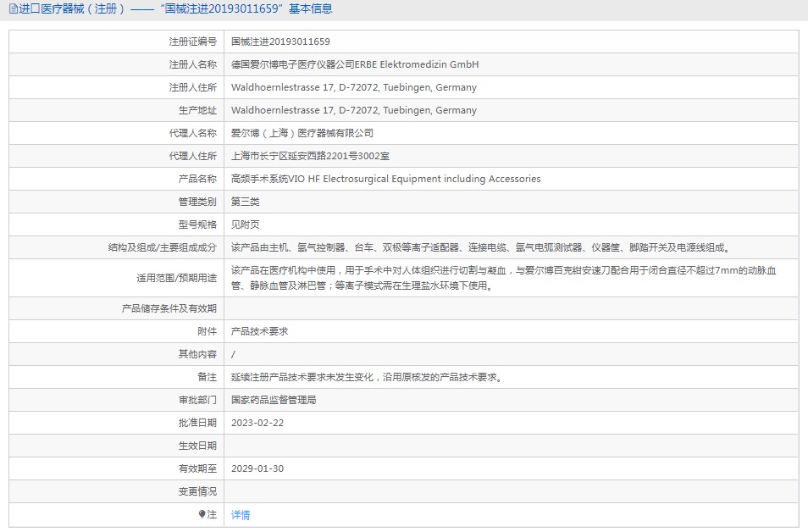Select agent name 爱尔博（上海）医疗器械有限公司
This screenshot has height=532, width=808.
(302, 133)
